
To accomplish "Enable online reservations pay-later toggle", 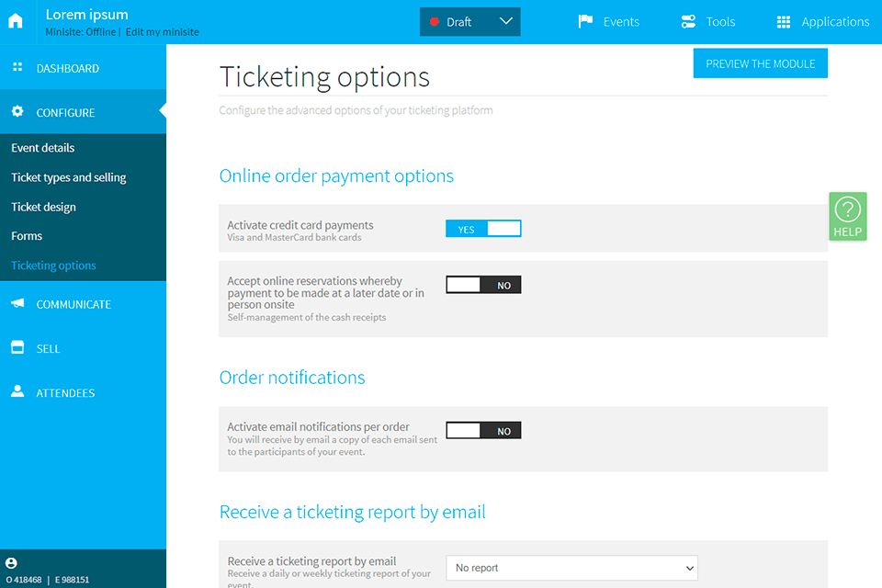I will (x=483, y=285).
